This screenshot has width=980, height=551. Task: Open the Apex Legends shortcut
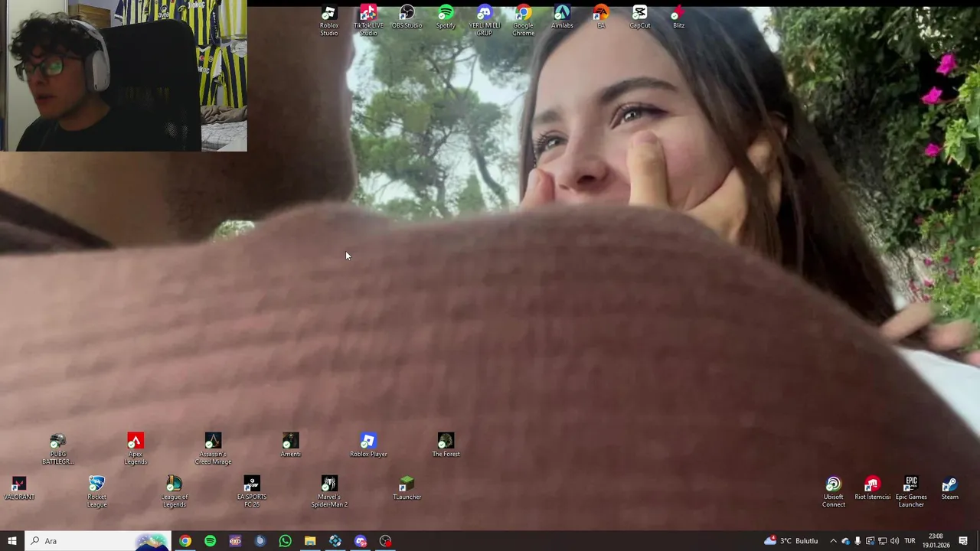pos(136,449)
